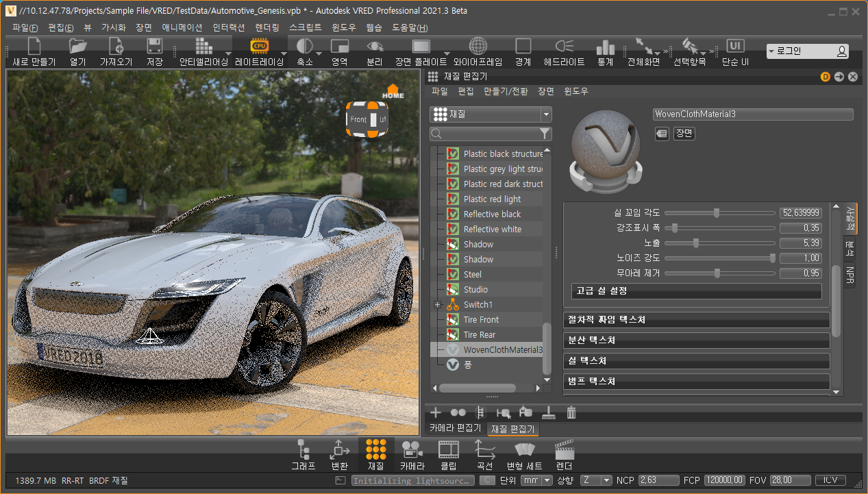Click the 곡선 (Curve) editor icon

point(484,455)
